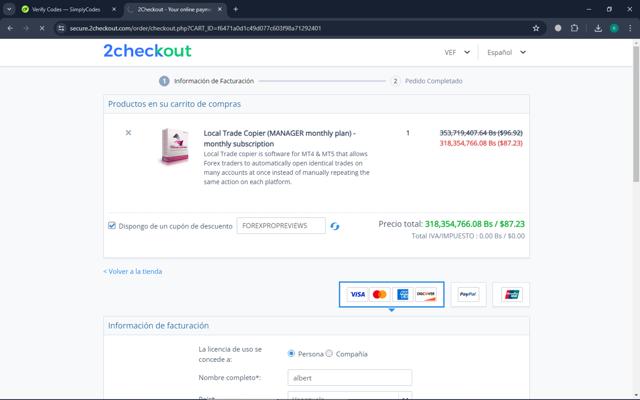Stop loading the page
Screen dimensions: 640x400
pos(42,28)
